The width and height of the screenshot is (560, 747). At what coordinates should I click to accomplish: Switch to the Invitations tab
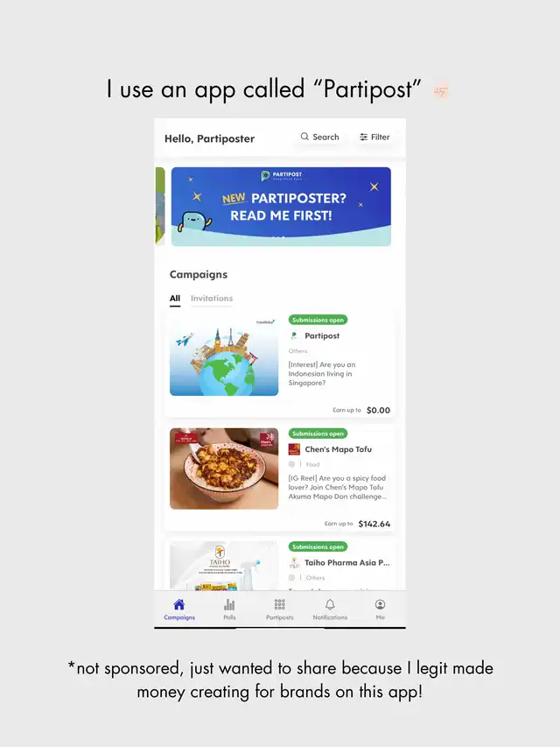point(212,299)
